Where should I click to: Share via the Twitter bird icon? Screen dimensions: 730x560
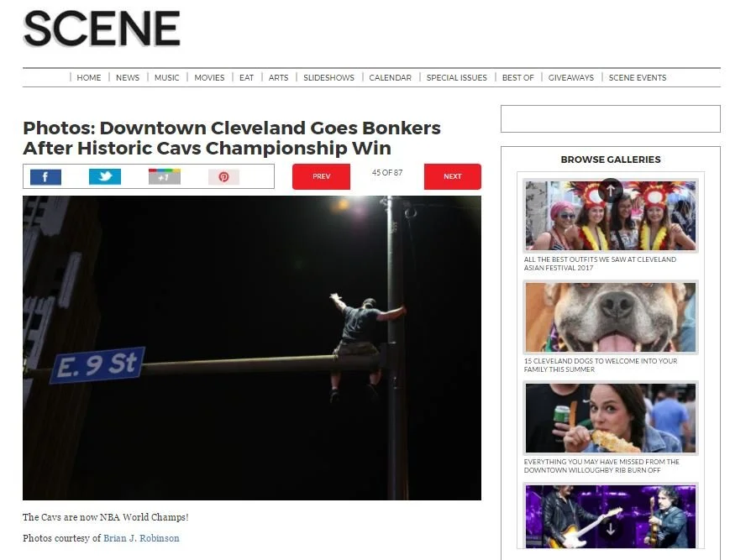[105, 177]
